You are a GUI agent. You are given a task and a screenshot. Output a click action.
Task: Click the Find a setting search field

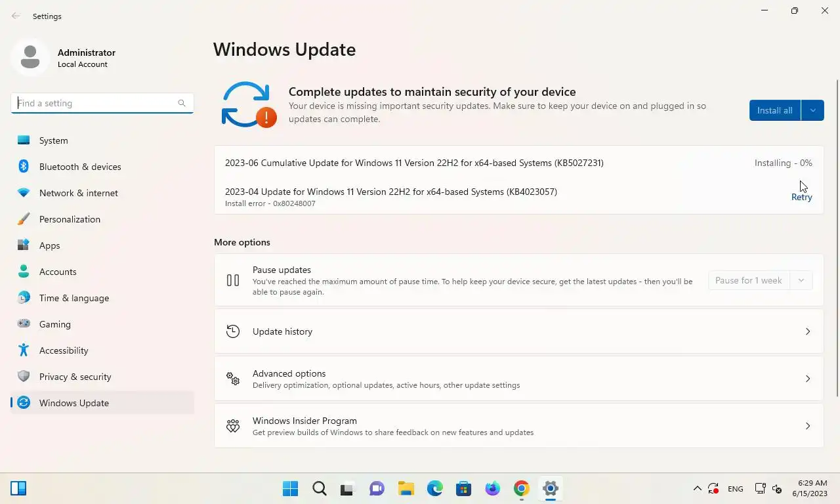coord(102,103)
